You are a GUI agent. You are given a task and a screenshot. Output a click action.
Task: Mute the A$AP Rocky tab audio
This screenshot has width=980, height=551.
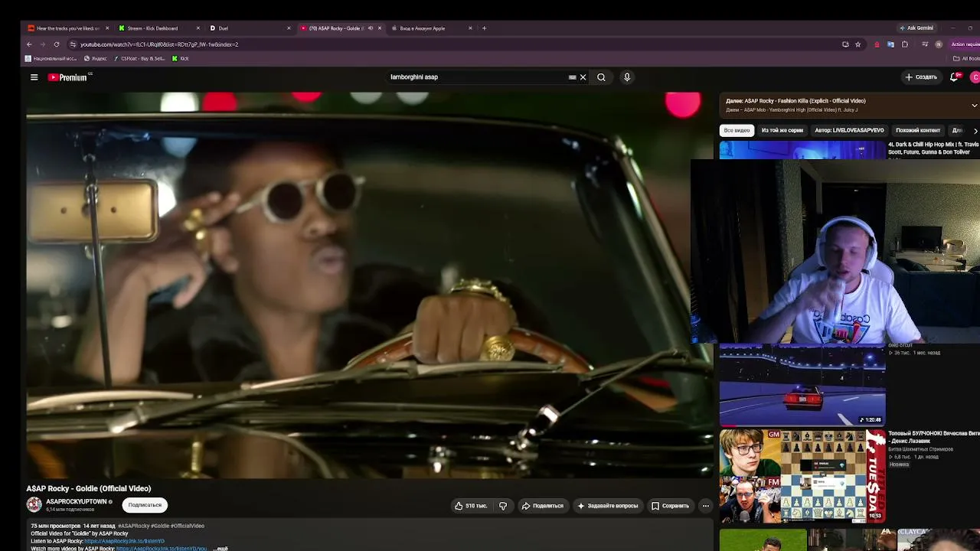(x=371, y=28)
